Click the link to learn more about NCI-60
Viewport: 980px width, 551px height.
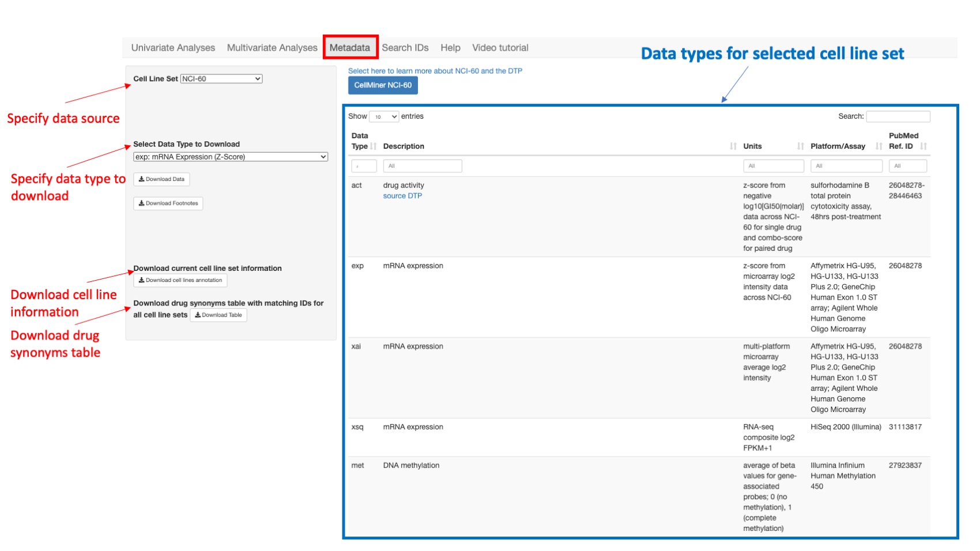(435, 70)
